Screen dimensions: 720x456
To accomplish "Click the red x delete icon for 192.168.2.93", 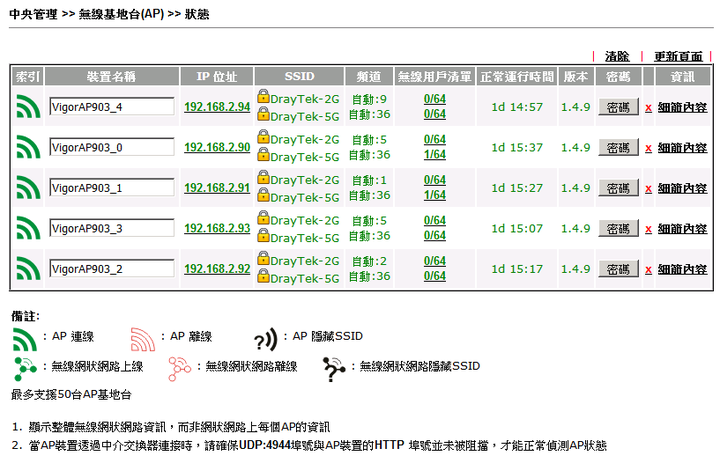I will (x=648, y=229).
